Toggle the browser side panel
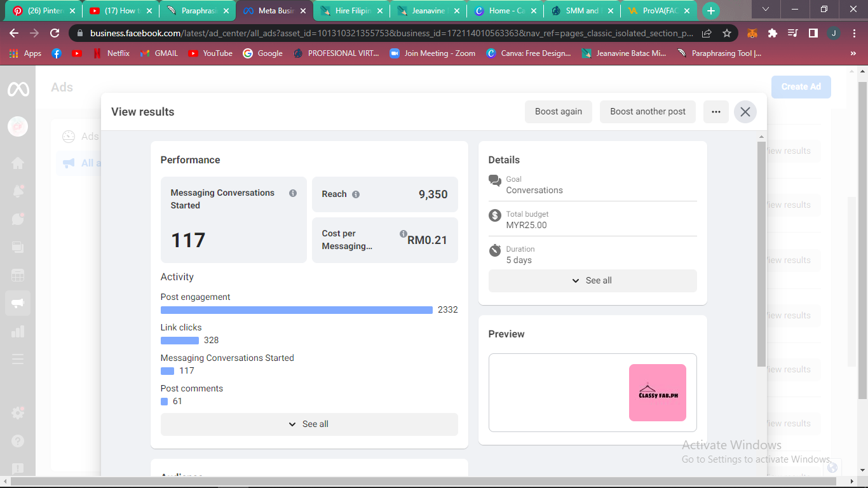868x488 pixels. pyautogui.click(x=813, y=33)
